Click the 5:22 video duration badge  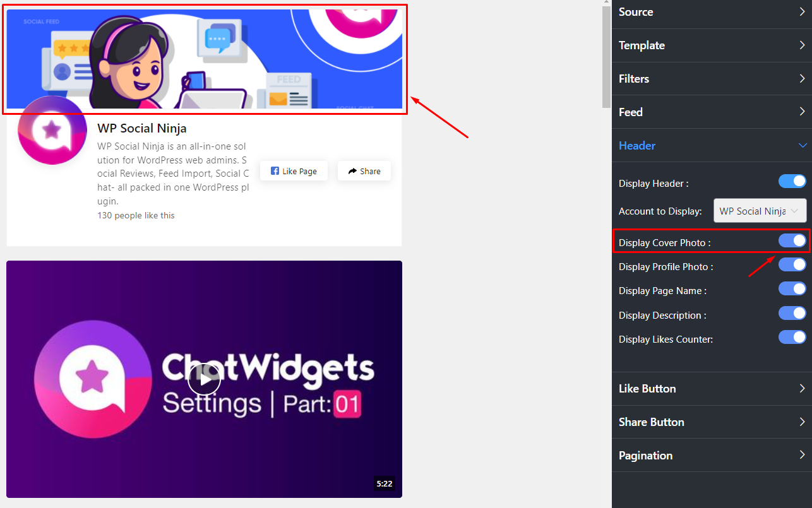[x=385, y=484]
